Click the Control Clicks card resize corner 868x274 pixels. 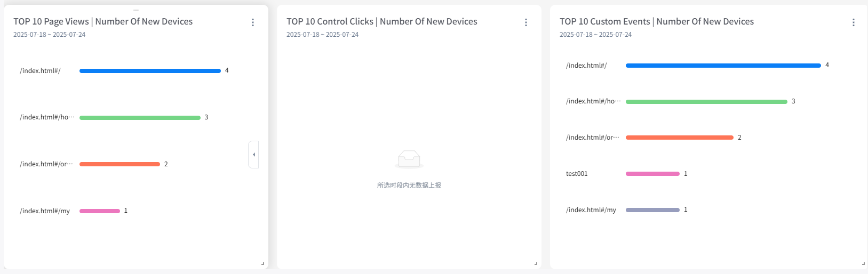pyautogui.click(x=536, y=263)
